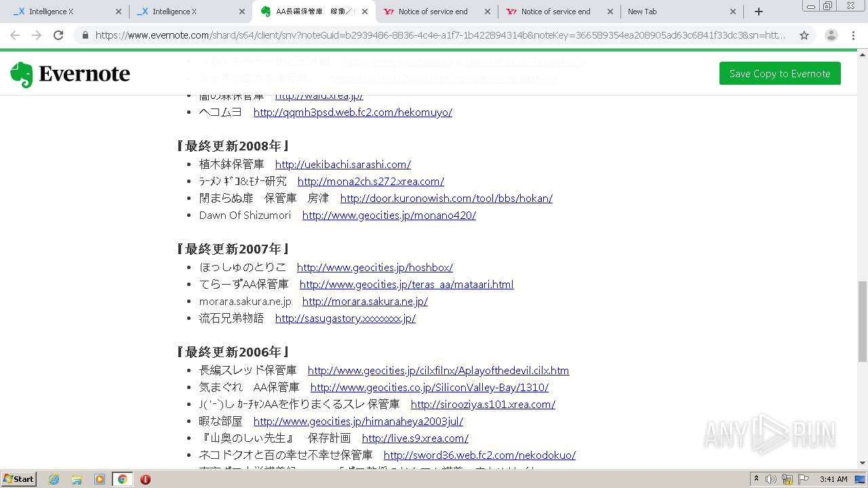Image resolution: width=868 pixels, height=488 pixels.
Task: Open the mona2ch.s272.xrea.com link
Action: pyautogui.click(x=371, y=182)
